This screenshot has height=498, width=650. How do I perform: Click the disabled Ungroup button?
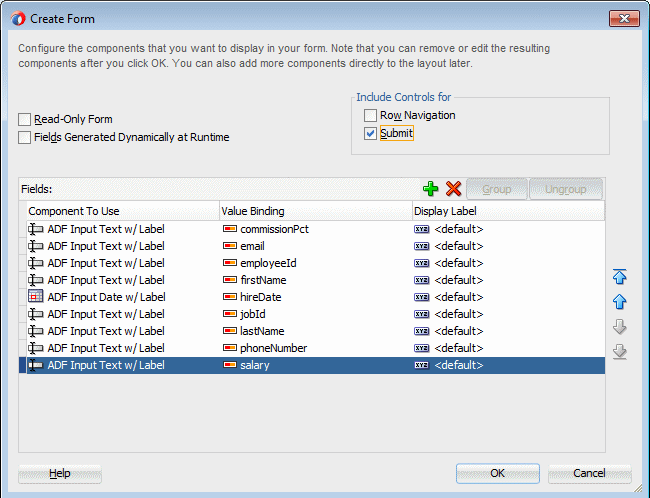(566, 189)
